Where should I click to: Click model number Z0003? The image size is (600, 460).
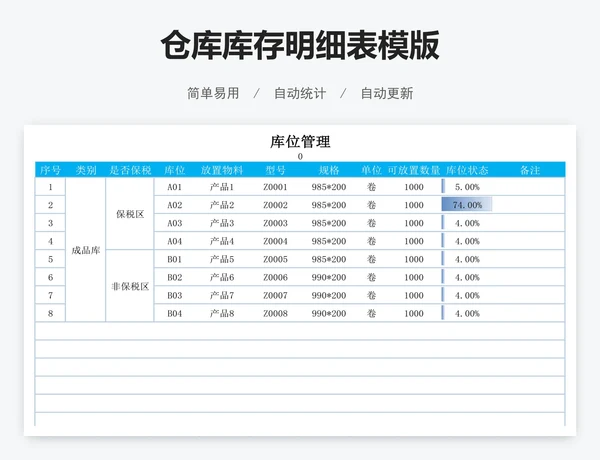point(275,223)
